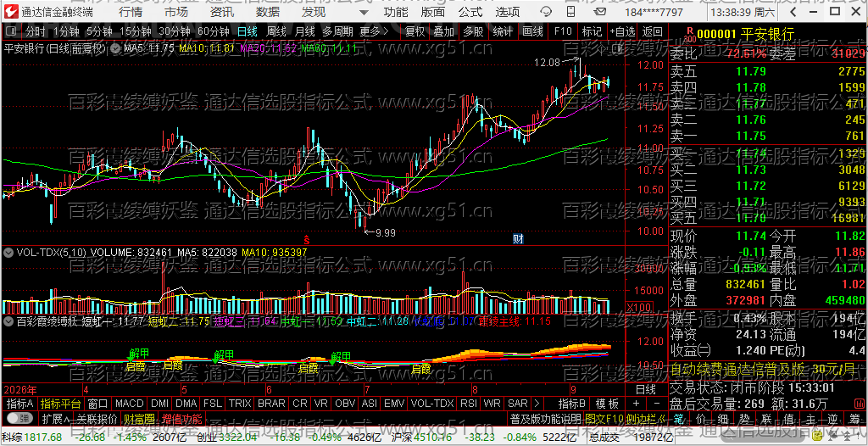Click the 叠加 toolbar button
The height and width of the screenshot is (446, 868).
click(443, 31)
